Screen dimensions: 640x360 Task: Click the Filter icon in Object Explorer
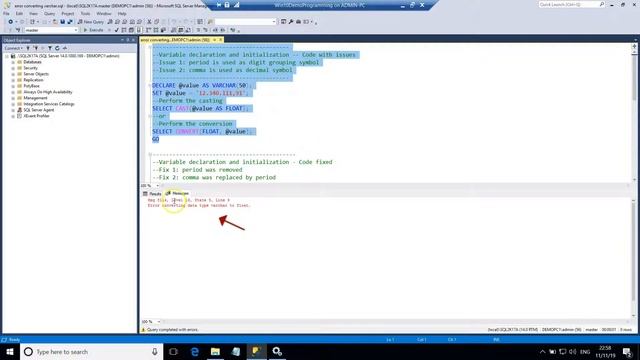tap(50, 48)
